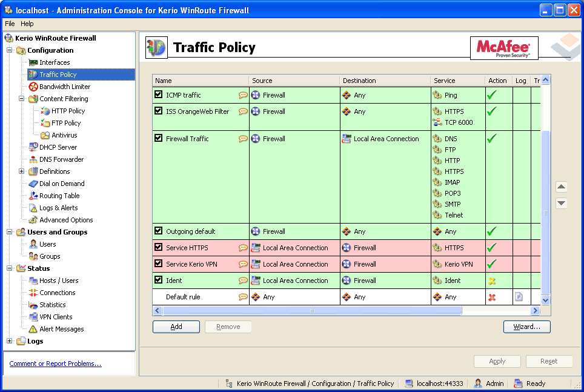The width and height of the screenshot is (584, 392).
Task: Click the TCP 6000 service entry
Action: coord(453,122)
